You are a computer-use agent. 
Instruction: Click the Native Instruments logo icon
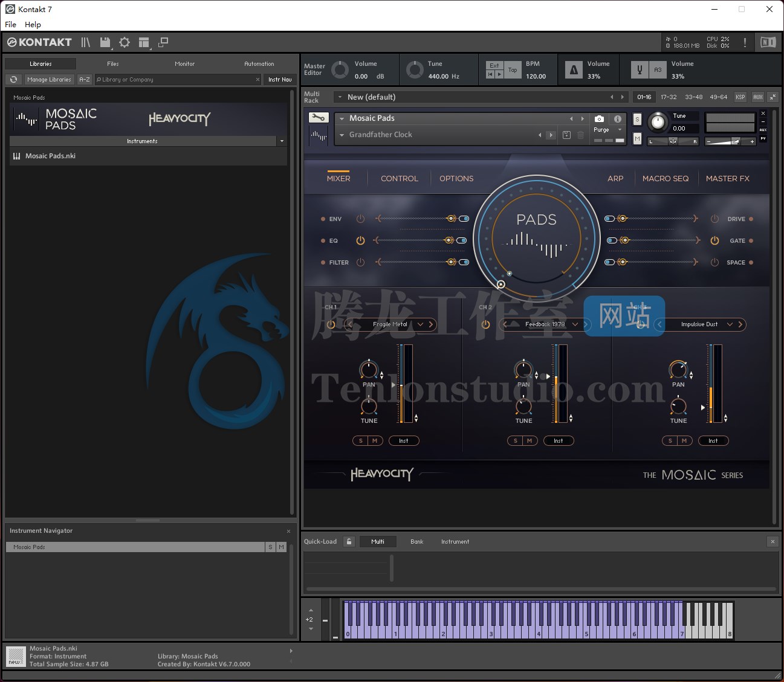[x=768, y=42]
